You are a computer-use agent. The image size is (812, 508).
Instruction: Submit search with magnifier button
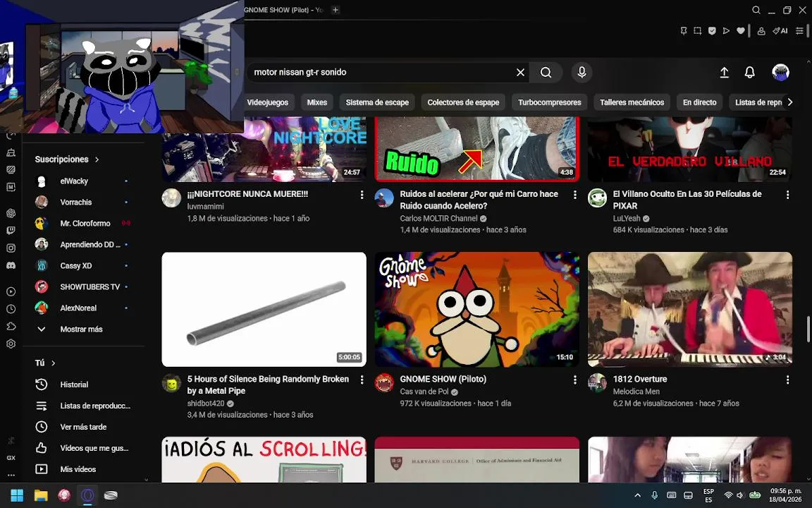click(x=546, y=72)
